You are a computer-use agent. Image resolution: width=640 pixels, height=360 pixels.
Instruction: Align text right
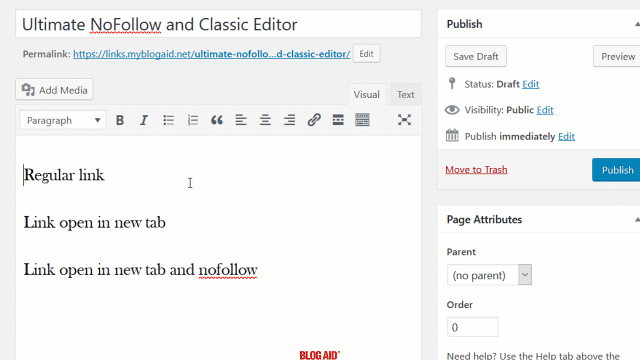click(289, 120)
